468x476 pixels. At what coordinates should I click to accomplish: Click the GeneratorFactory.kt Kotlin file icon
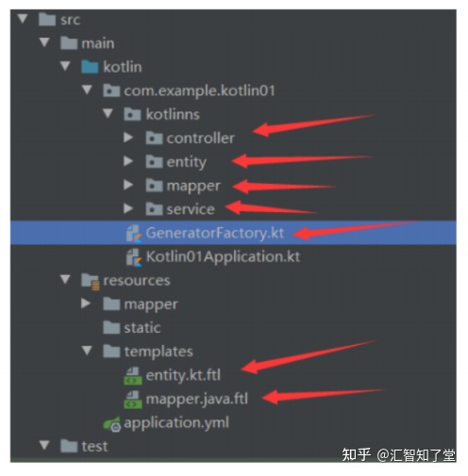tap(134, 233)
